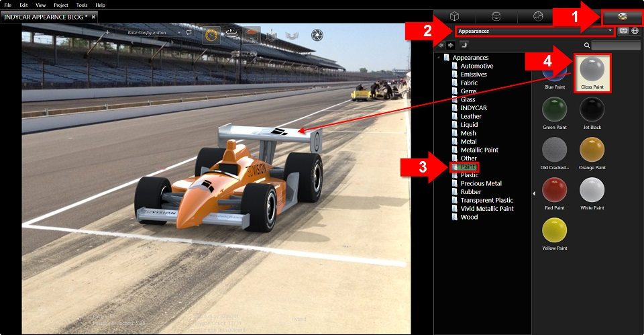Close the INDYCAR APPEARNCE BLOG tab
644x335 pixels.
click(93, 17)
